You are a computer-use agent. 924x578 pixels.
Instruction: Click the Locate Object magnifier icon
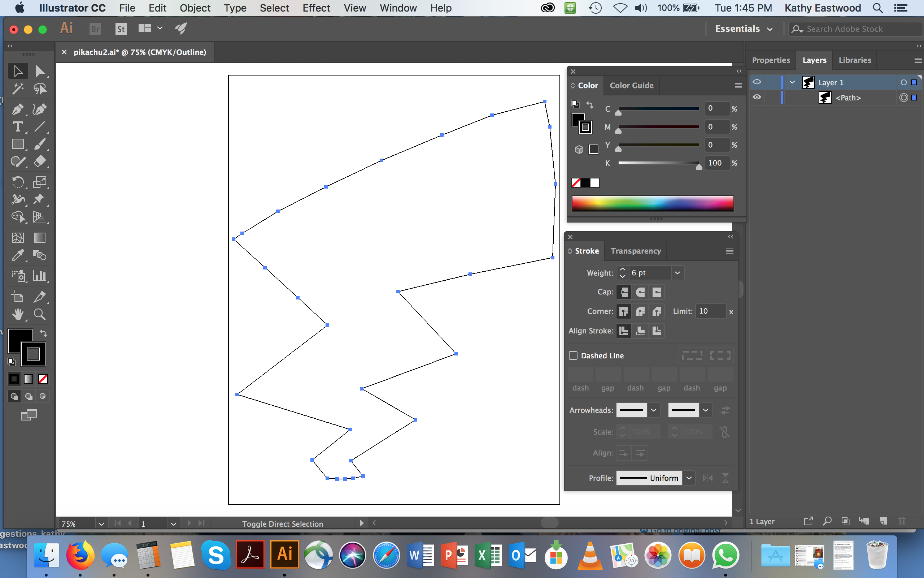click(827, 521)
